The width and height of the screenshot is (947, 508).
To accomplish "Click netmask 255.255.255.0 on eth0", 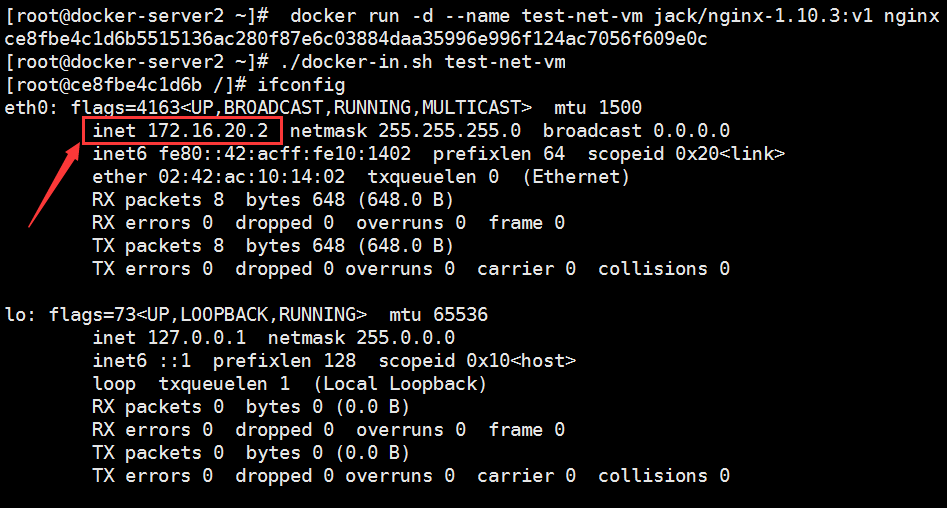I will click(405, 130).
